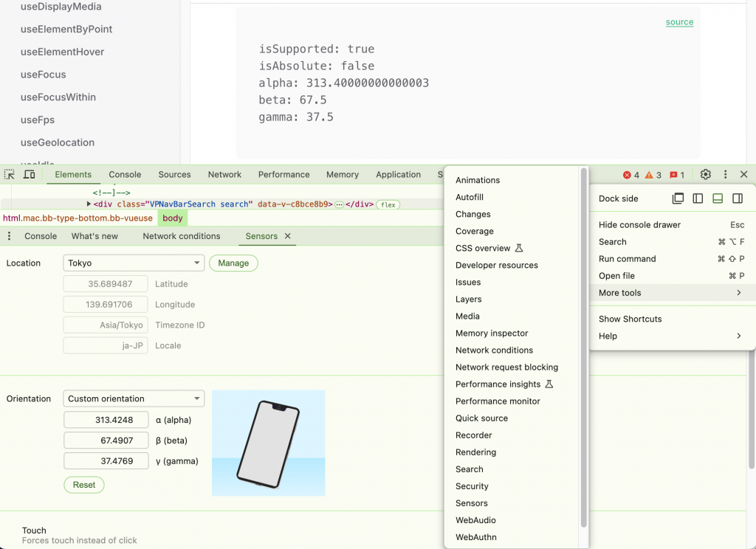The height and width of the screenshot is (549, 756).
Task: Undock DevTools into separate window
Action: pos(678,198)
